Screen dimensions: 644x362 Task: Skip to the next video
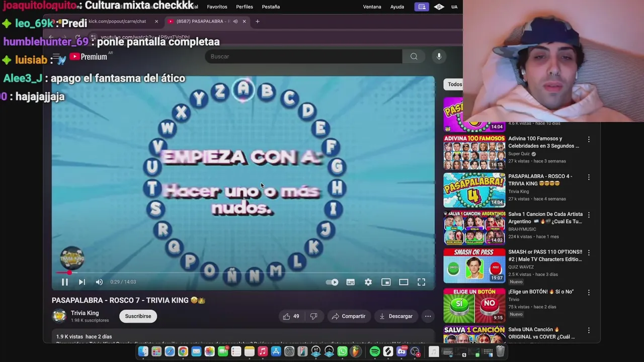coord(82,282)
